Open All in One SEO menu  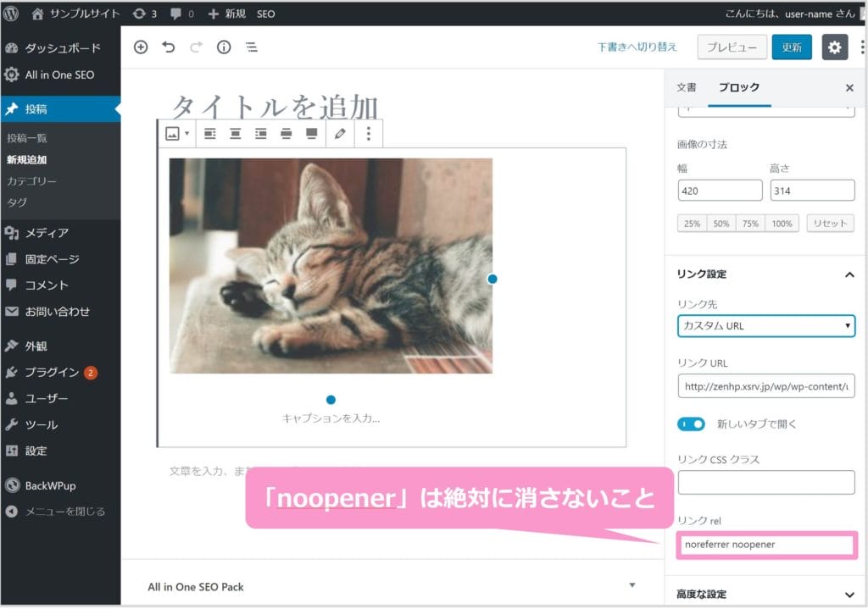tap(60, 75)
